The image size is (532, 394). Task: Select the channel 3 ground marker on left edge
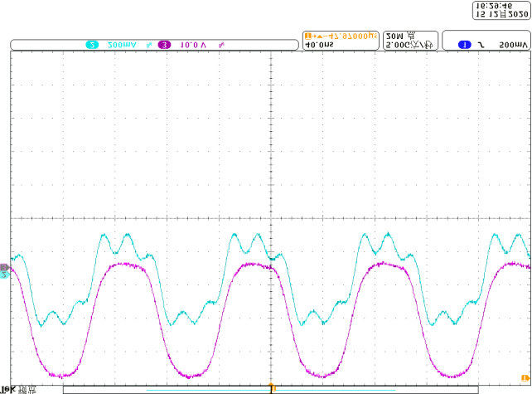[4, 267]
